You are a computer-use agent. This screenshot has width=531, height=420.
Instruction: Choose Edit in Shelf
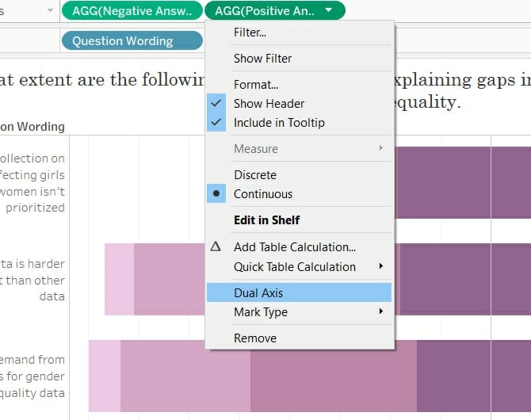click(266, 220)
